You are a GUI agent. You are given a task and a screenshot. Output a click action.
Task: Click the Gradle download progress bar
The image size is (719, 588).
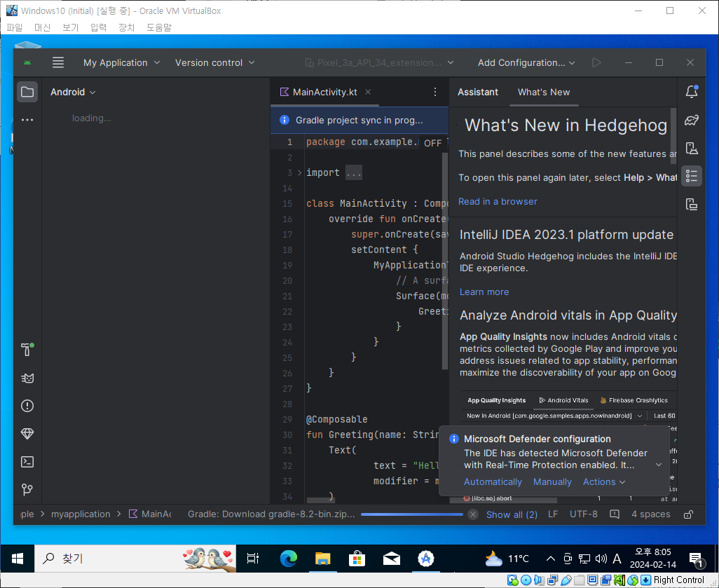click(412, 514)
